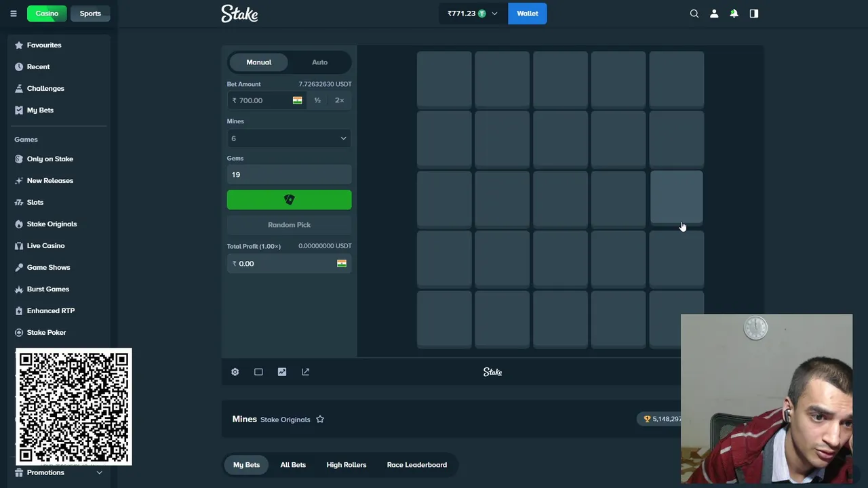The height and width of the screenshot is (488, 868).
Task: Click the green bet button
Action: (x=289, y=200)
